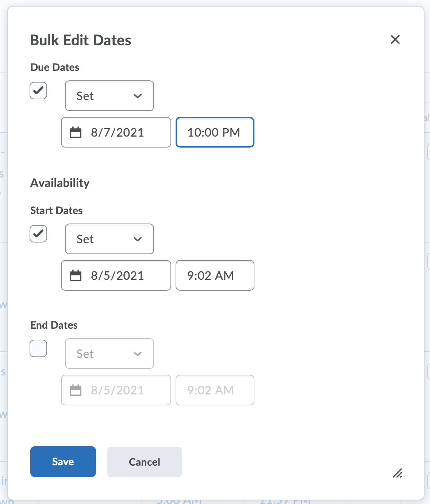Image resolution: width=430 pixels, height=504 pixels.
Task: Click the End Dates 9:02 AM time field
Action: coord(215,390)
